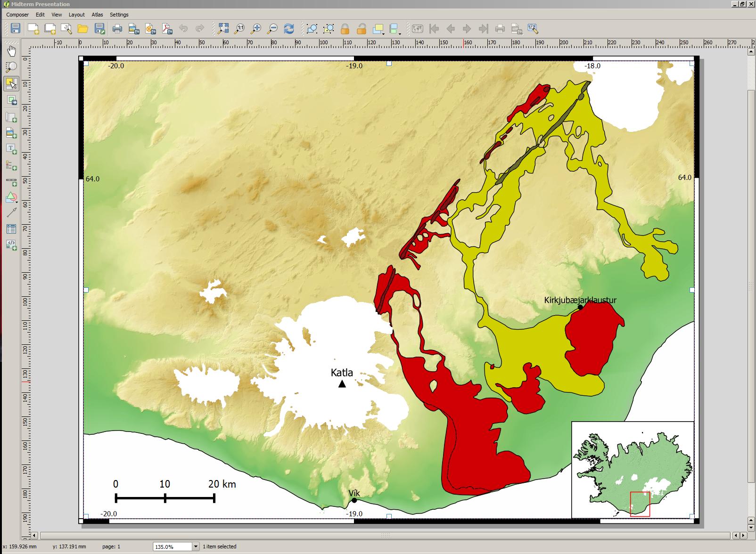The height and width of the screenshot is (554, 756).
Task: Click Zoom to 100% icon
Action: pyautogui.click(x=239, y=29)
